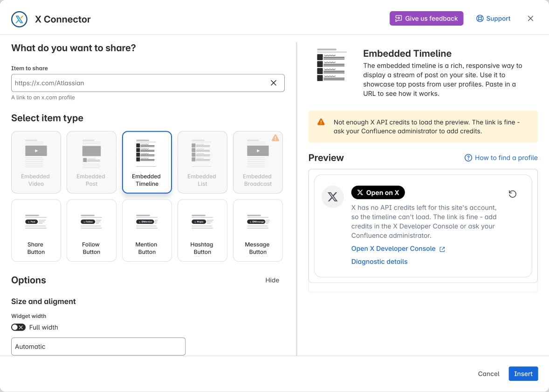Image resolution: width=549 pixels, height=392 pixels.
Task: Open How to find a profile help
Action: 501,158
